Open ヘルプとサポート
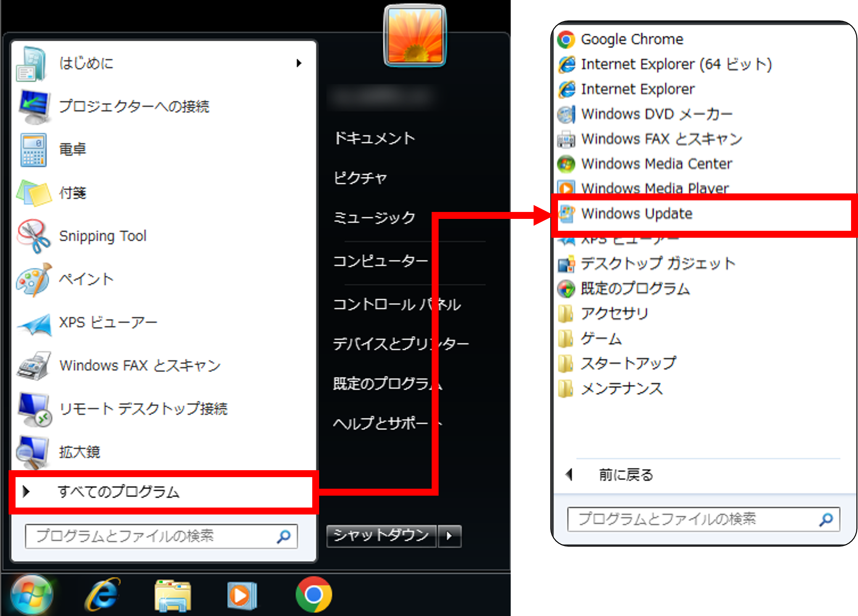The image size is (858, 616). point(387,424)
